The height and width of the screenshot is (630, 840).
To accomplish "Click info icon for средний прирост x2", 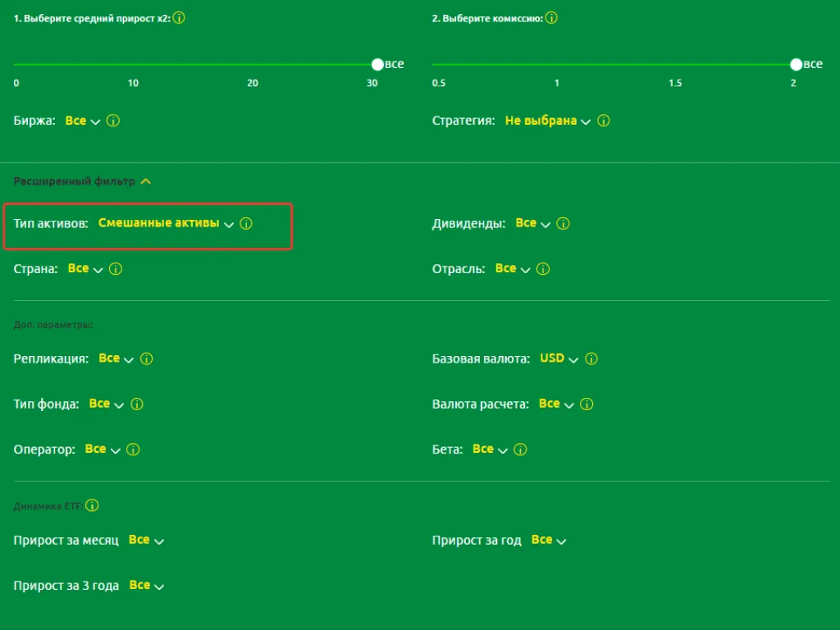I will coord(179,18).
